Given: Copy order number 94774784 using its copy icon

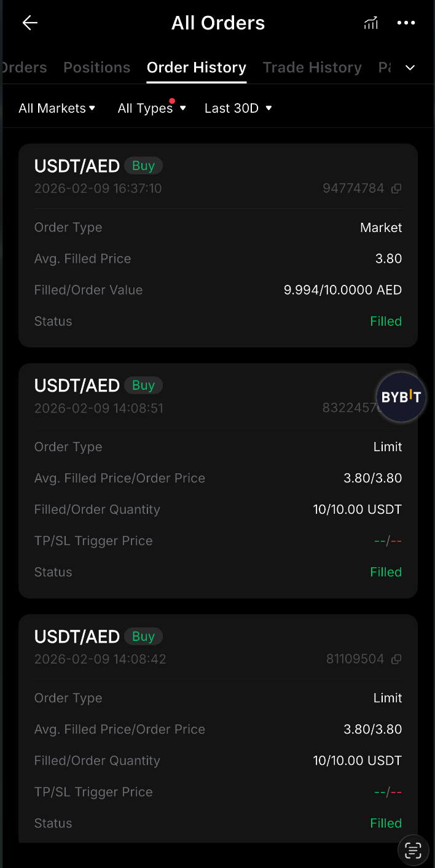Looking at the screenshot, I should pyautogui.click(x=396, y=188).
